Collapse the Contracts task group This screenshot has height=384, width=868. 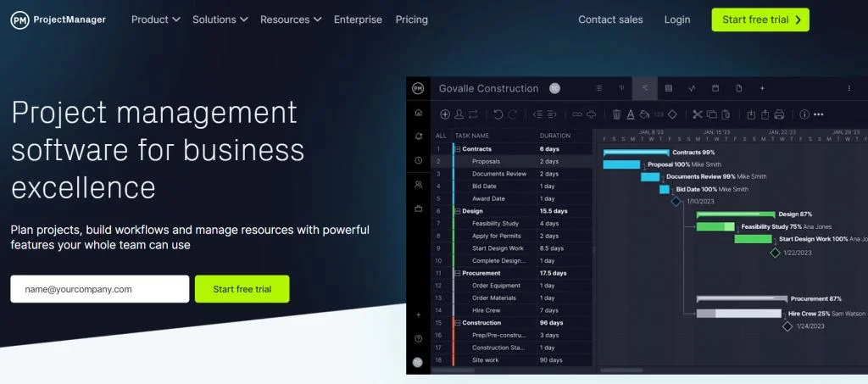[458, 149]
